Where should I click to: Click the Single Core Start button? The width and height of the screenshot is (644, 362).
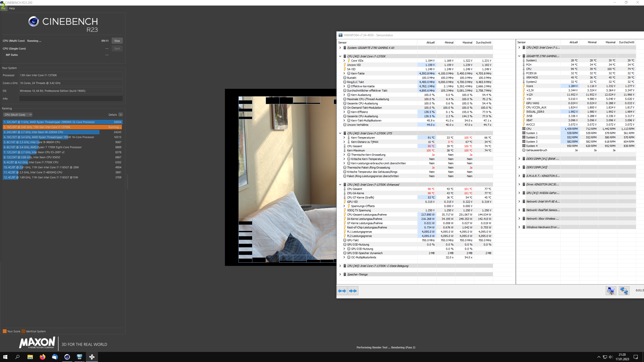117,49
